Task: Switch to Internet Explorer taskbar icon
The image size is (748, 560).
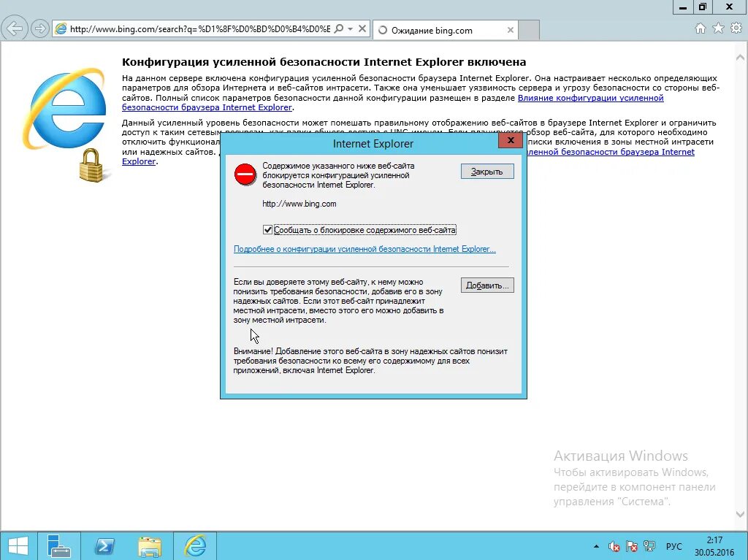Action: 196,545
